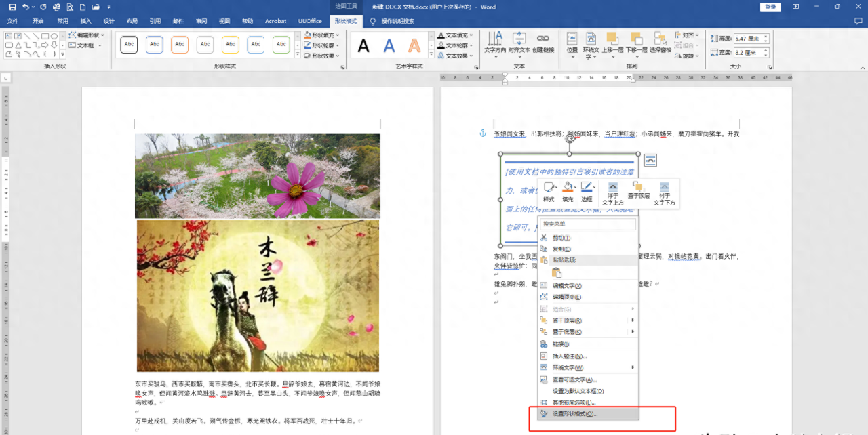Viewport: 868px width, 435px height.
Task: Choose 浮于文字上方 in mini toolbar
Action: tap(613, 194)
